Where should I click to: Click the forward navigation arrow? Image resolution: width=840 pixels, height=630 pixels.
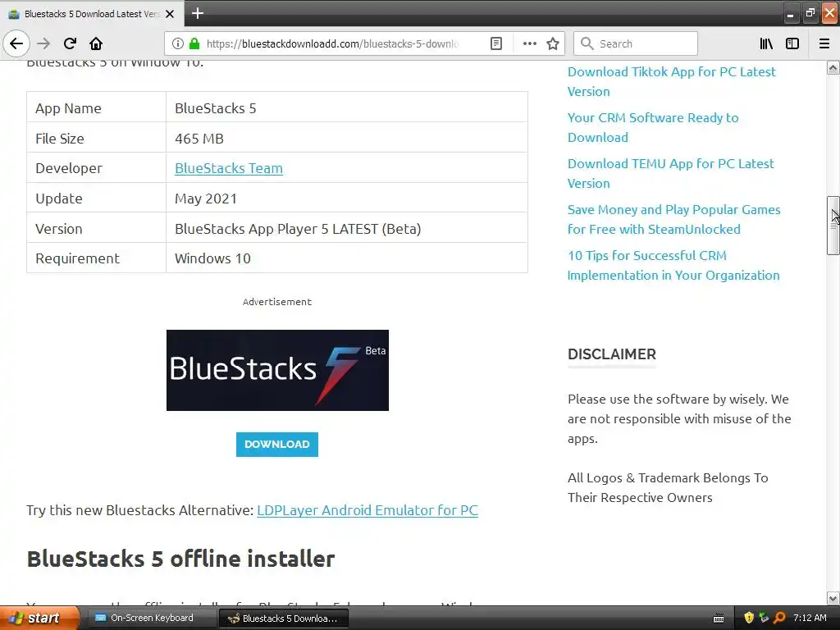tap(43, 43)
